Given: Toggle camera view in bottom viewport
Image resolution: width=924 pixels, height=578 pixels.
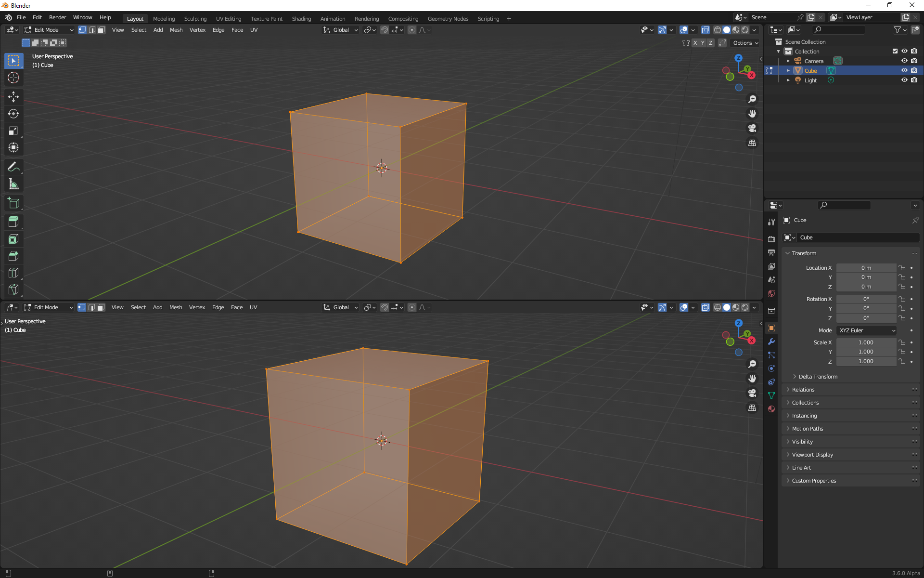Looking at the screenshot, I should click(x=752, y=393).
